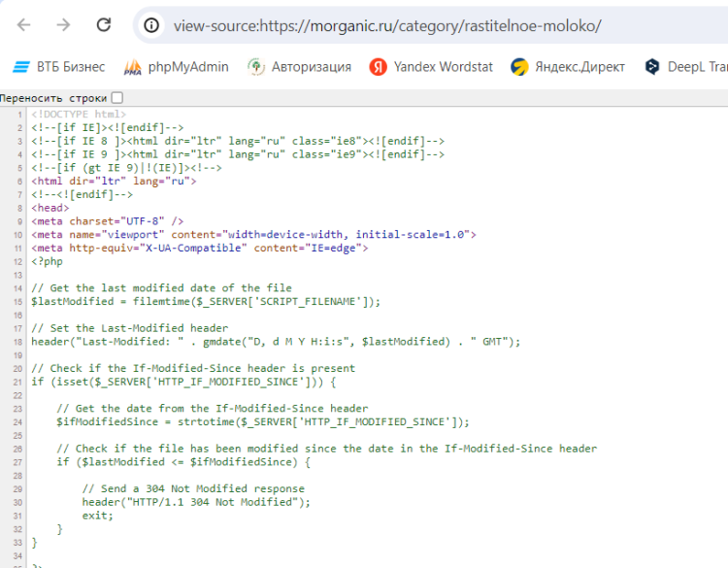Open the Yandex Wordstat bookmark
Screen dimensions: 728x568
pos(431,67)
